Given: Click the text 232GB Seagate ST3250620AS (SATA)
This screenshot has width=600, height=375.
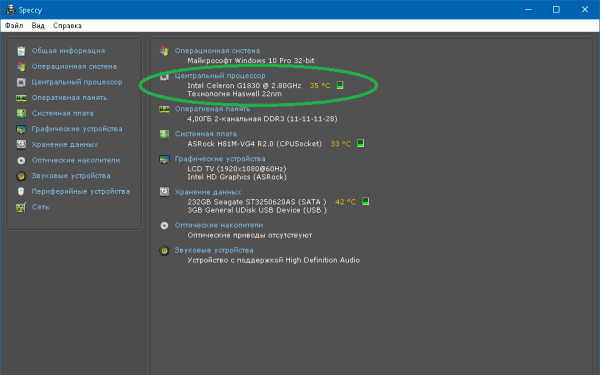Looking at the screenshot, I should [x=257, y=202].
